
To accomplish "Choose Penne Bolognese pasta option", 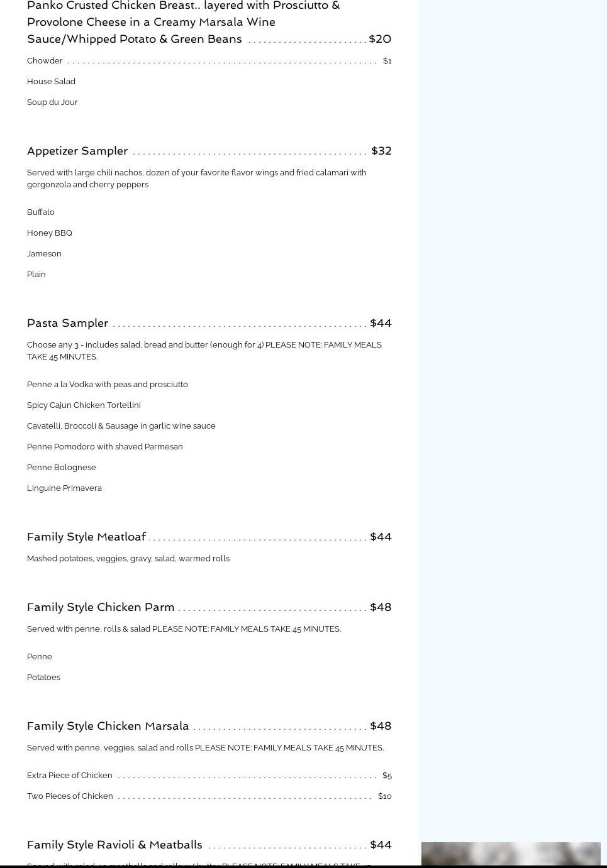I will coord(62,468).
